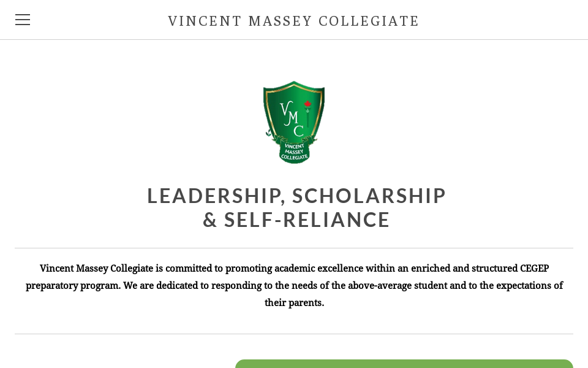Click the divider line above the paragraph

point(294,248)
